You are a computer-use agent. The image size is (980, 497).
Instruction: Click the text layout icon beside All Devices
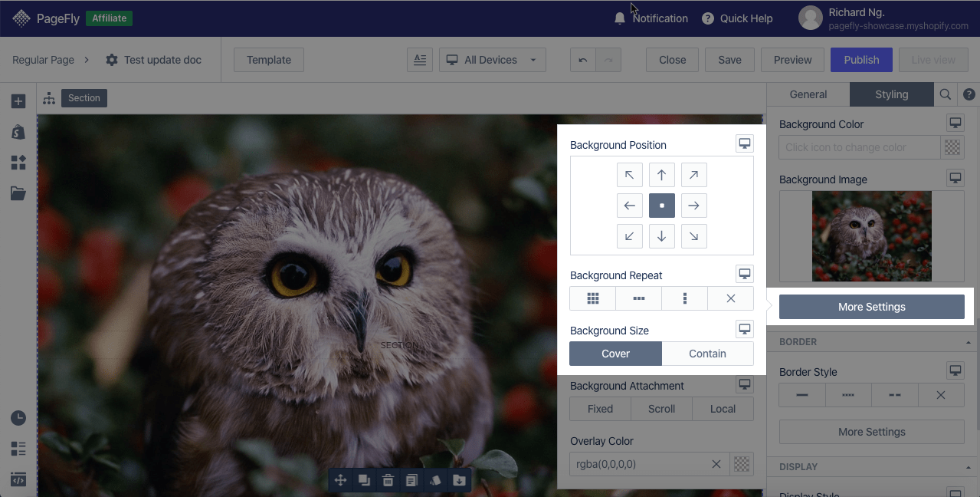(x=420, y=60)
